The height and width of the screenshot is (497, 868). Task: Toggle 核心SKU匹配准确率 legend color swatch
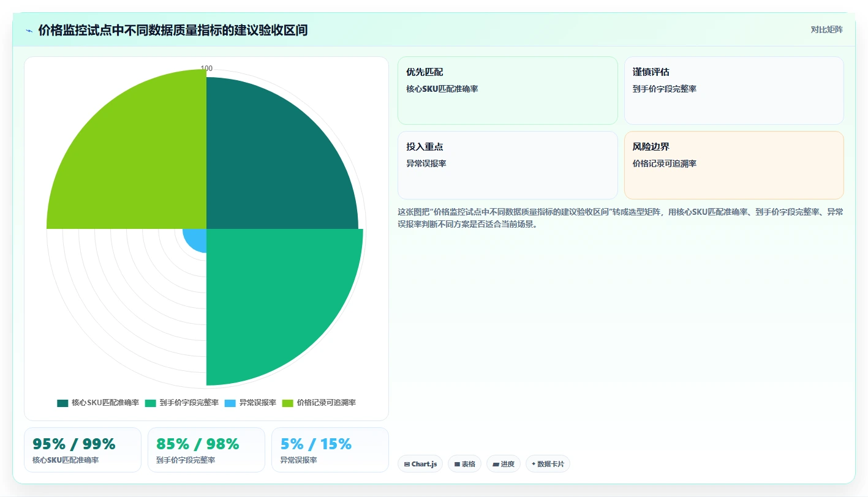click(62, 403)
